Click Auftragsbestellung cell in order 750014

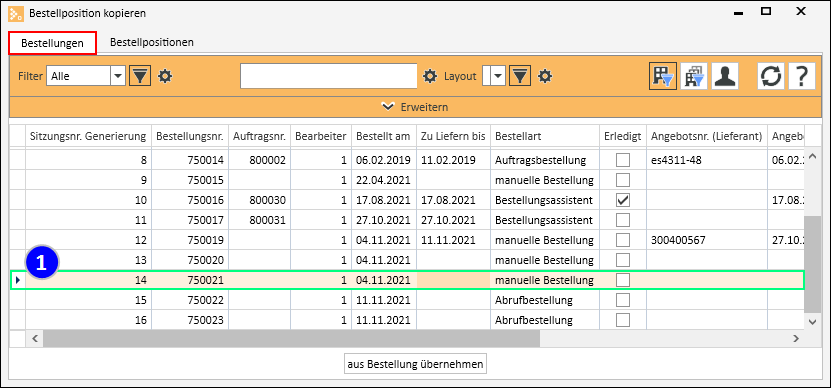(545, 160)
